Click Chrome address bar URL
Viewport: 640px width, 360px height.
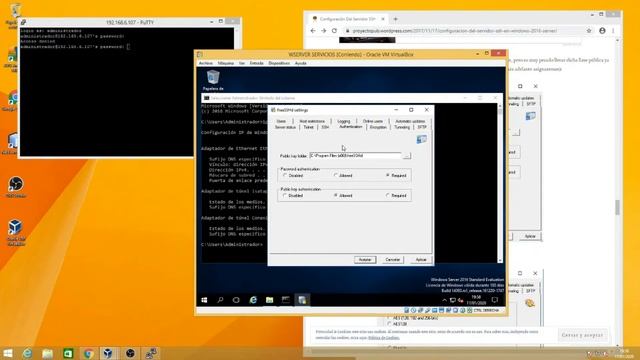(x=455, y=31)
